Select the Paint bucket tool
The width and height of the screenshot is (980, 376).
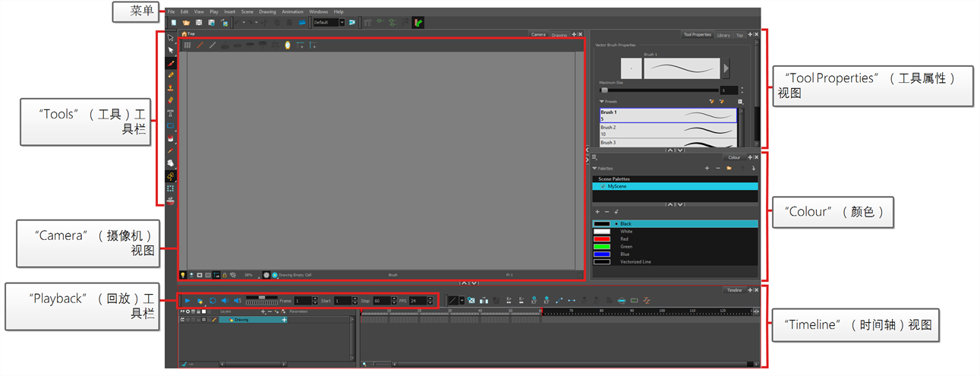tap(171, 138)
